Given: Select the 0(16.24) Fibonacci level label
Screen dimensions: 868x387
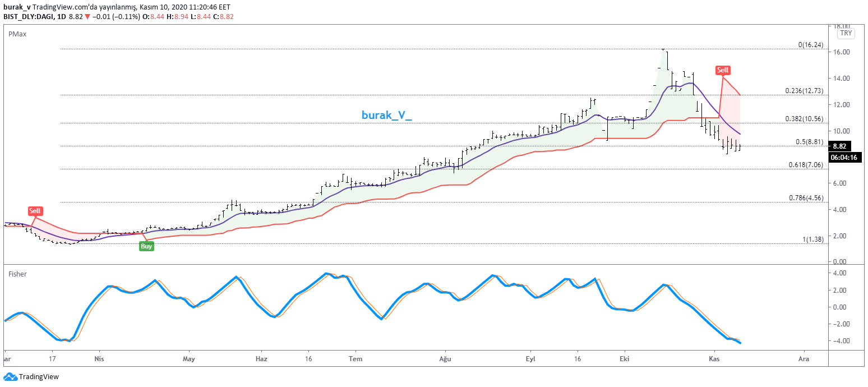Looking at the screenshot, I should click(x=810, y=45).
